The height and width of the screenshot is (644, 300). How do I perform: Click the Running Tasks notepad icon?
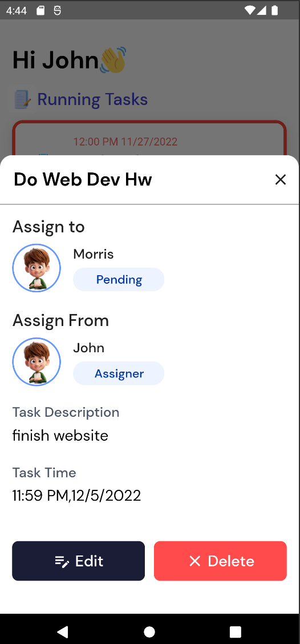22,99
